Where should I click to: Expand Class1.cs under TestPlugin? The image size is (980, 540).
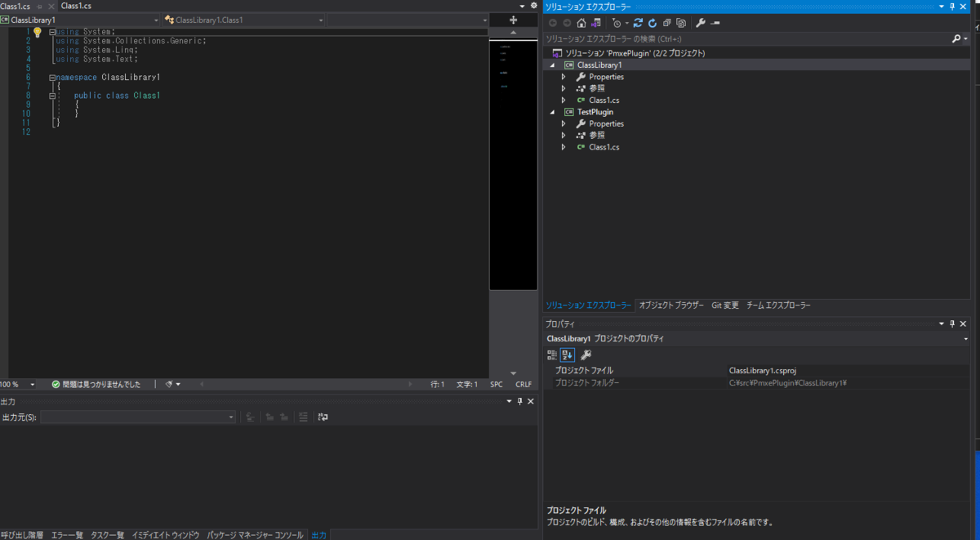(563, 147)
